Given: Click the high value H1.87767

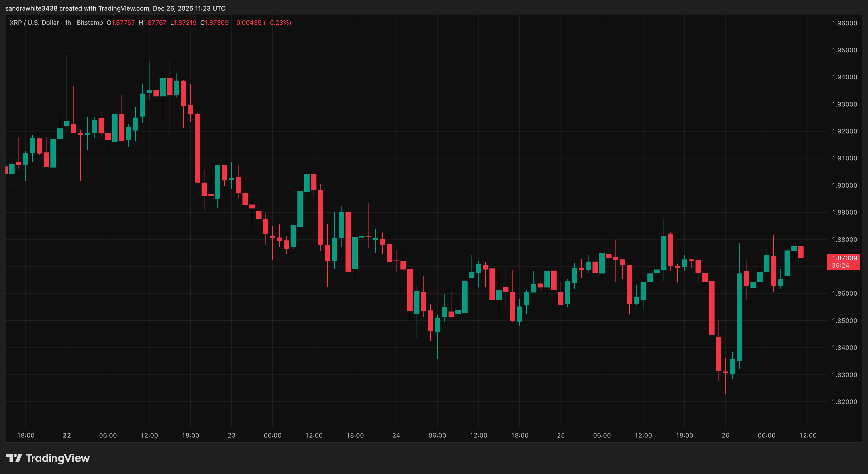Looking at the screenshot, I should tap(152, 23).
